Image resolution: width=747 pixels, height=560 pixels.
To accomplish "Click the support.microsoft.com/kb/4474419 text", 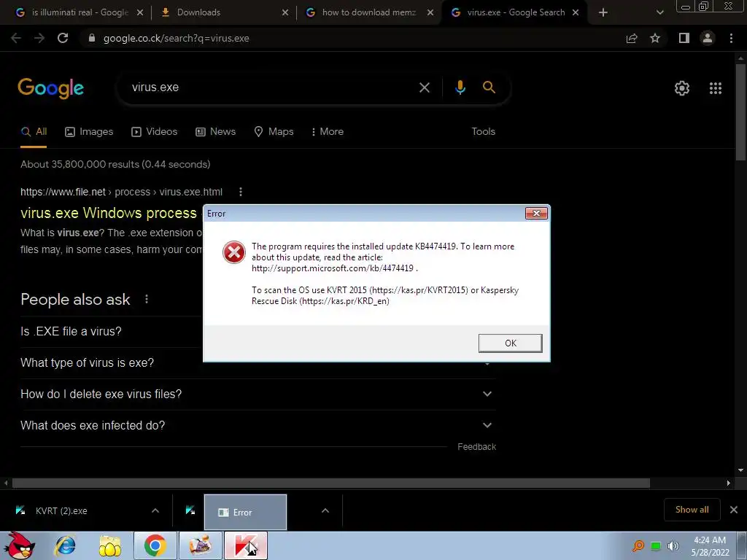I will click(x=333, y=268).
